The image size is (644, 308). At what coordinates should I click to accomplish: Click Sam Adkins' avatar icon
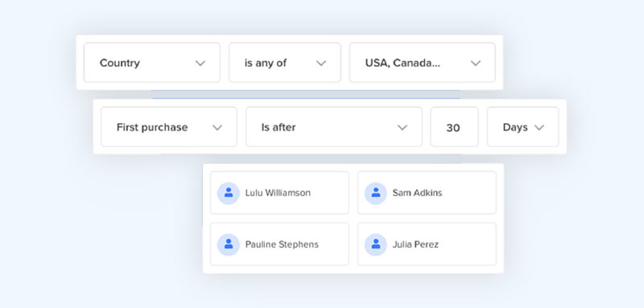(x=376, y=193)
